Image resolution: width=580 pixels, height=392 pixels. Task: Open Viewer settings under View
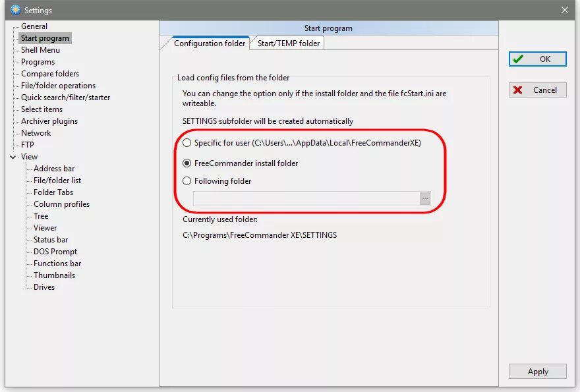45,227
